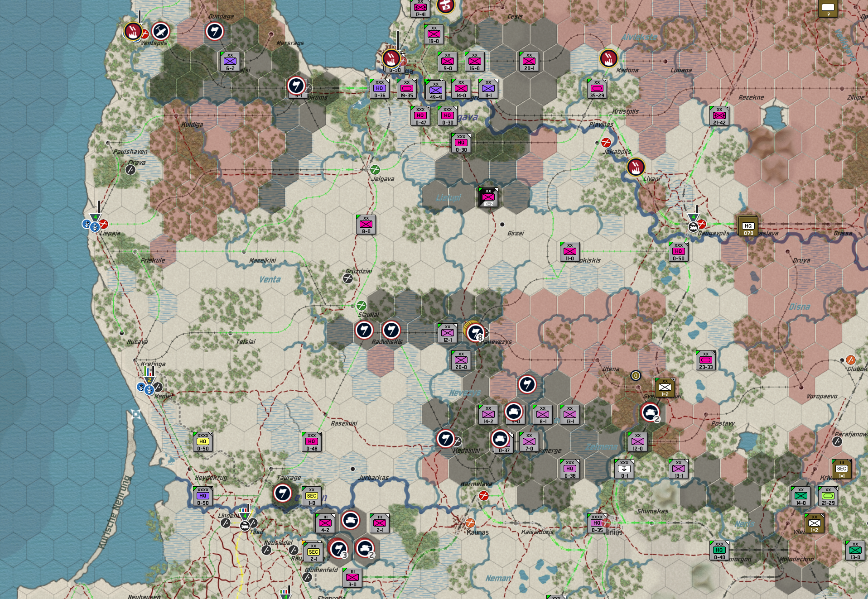The height and width of the screenshot is (599, 868).
Task: Select the 14-2 infantry division
Action: pyautogui.click(x=488, y=415)
